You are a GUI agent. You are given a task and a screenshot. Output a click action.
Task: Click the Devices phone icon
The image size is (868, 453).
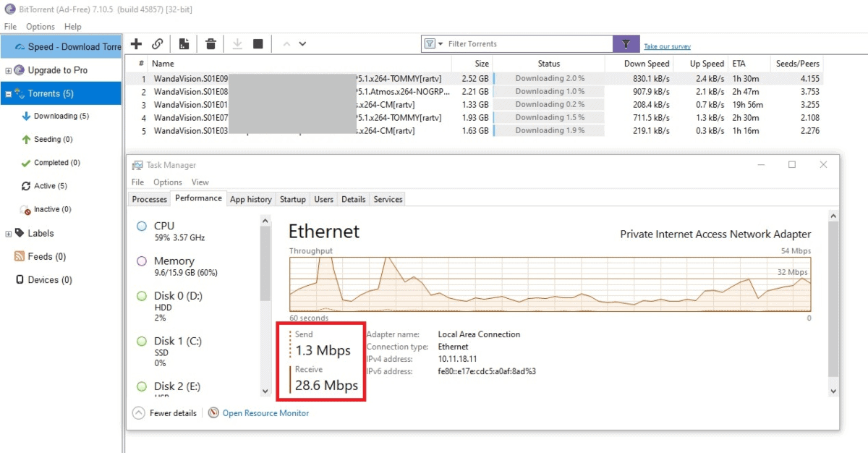pyautogui.click(x=20, y=280)
